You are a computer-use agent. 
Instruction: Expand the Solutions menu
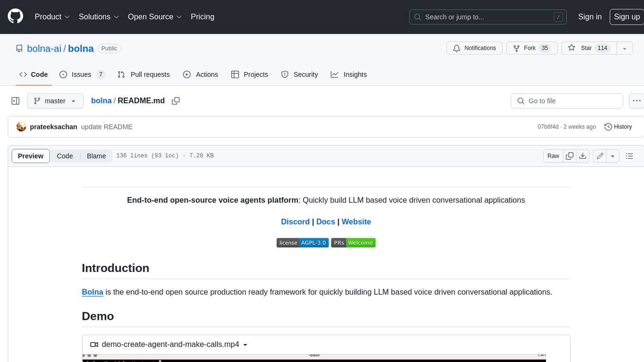click(99, 17)
